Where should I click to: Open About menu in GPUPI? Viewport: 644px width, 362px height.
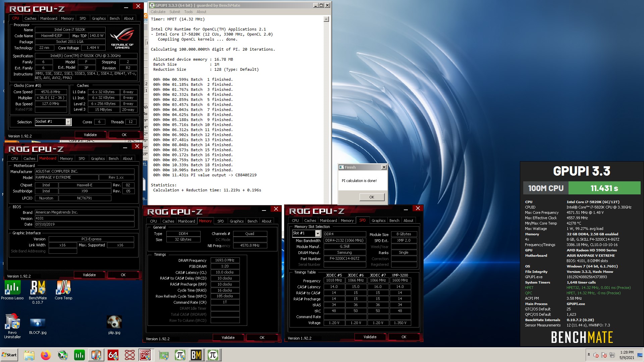(x=201, y=12)
